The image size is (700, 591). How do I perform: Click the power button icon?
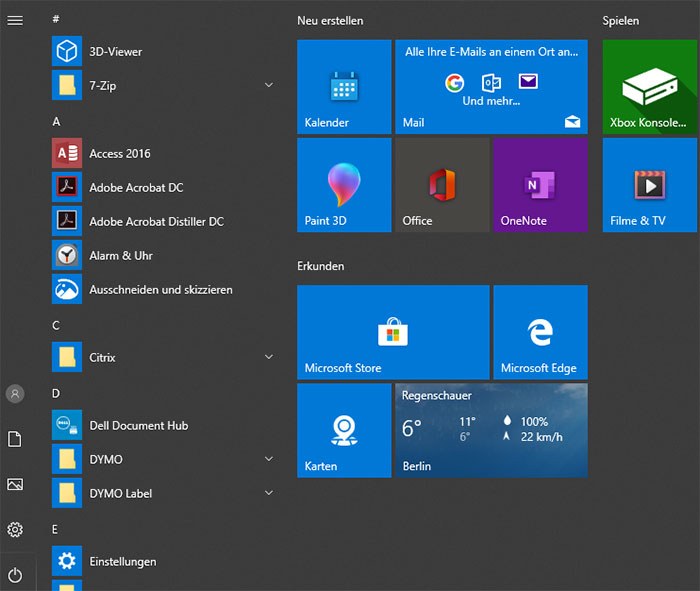pos(15,575)
